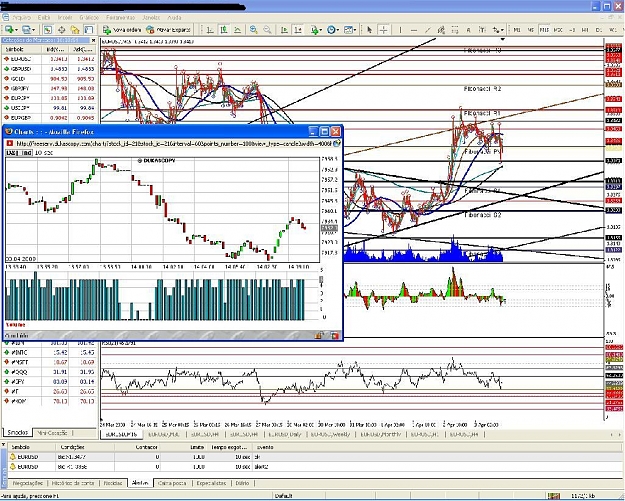Open the Inserir menu

tap(65, 18)
